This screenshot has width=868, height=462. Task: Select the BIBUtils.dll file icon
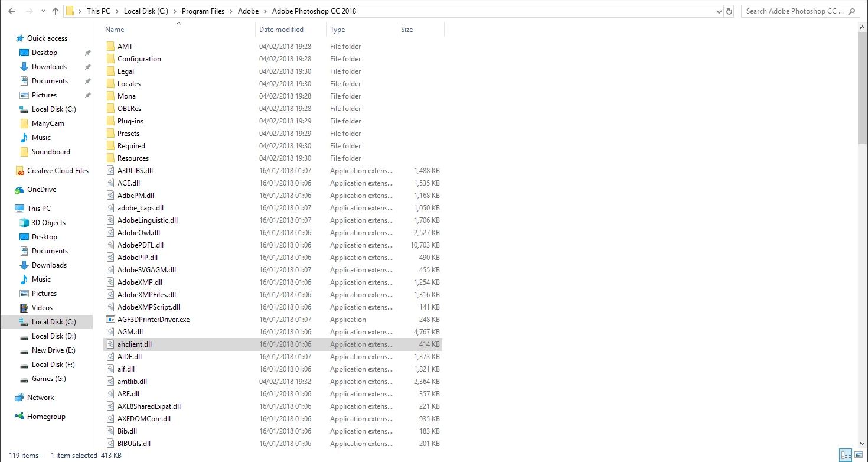pos(110,444)
